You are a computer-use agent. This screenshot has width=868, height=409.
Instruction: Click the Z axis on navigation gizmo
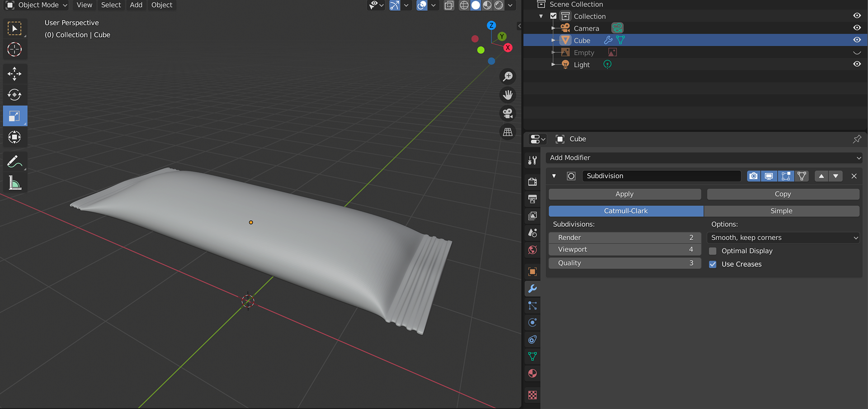click(x=491, y=25)
